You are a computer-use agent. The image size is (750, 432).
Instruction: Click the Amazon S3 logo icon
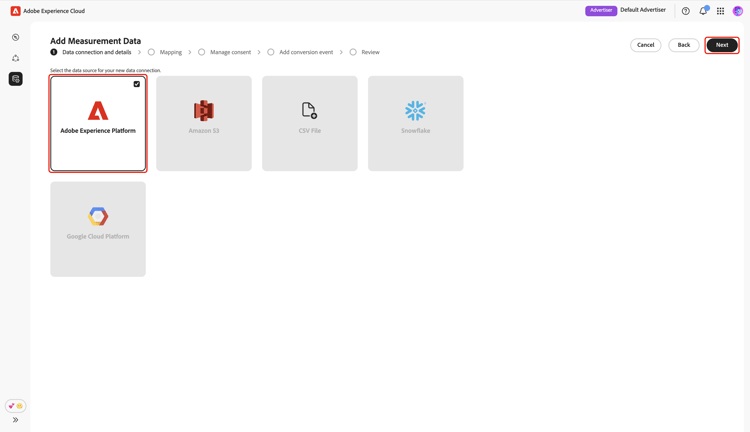(204, 111)
